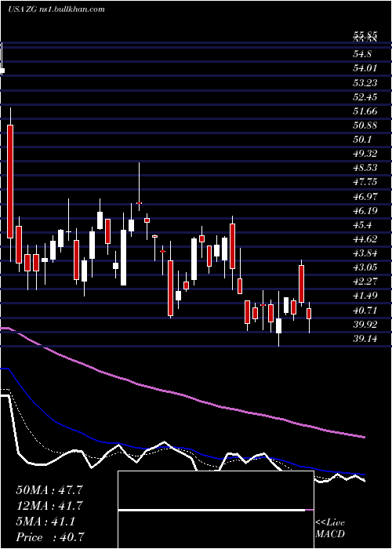392x549 pixels.
Task: Click the '12MA : 41.7' indicator text
Action: tap(49, 506)
